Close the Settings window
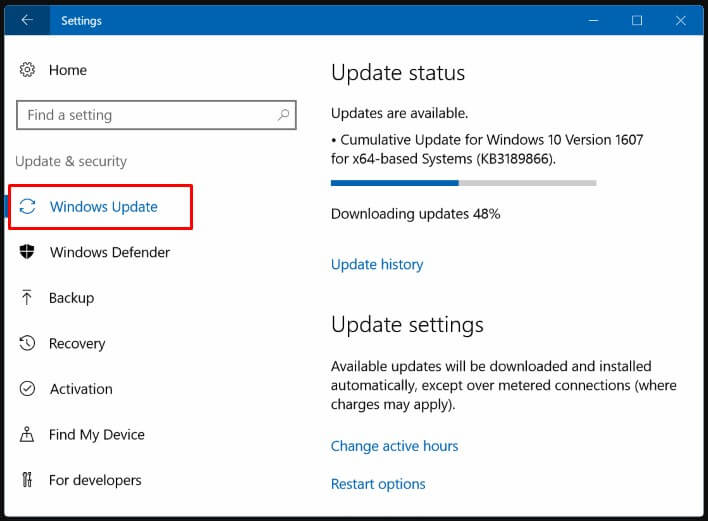The image size is (708, 521). (680, 20)
